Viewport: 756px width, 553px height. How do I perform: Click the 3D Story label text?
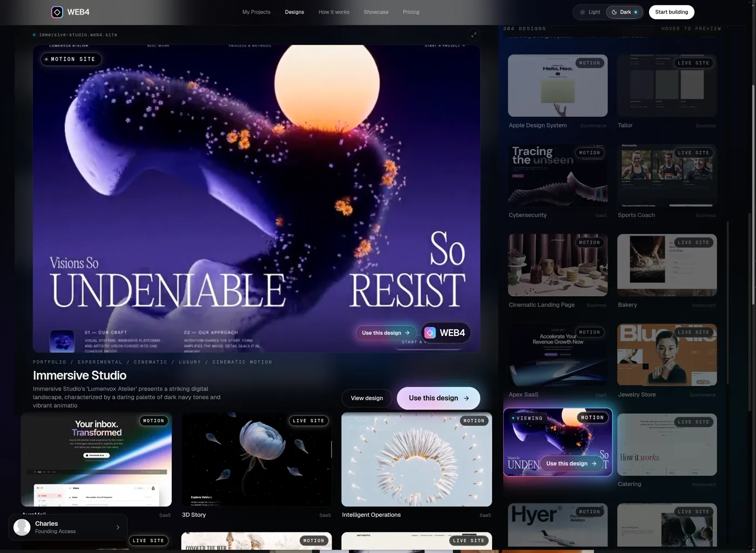coord(194,515)
